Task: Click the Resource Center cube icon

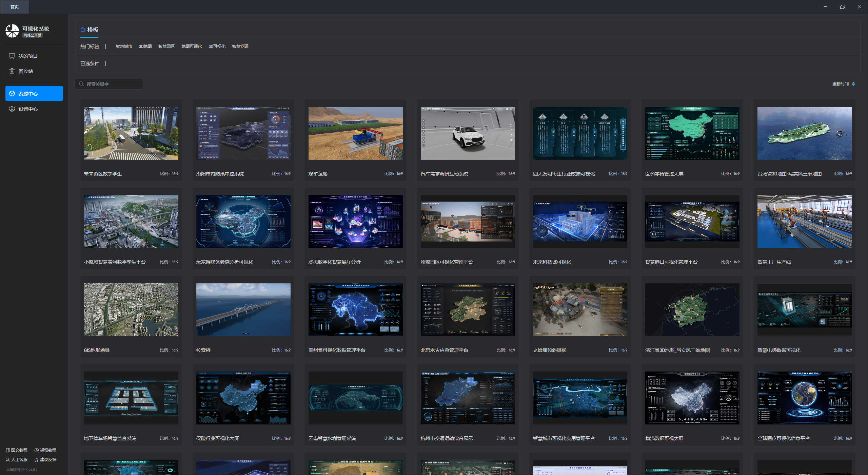Action: (12, 93)
